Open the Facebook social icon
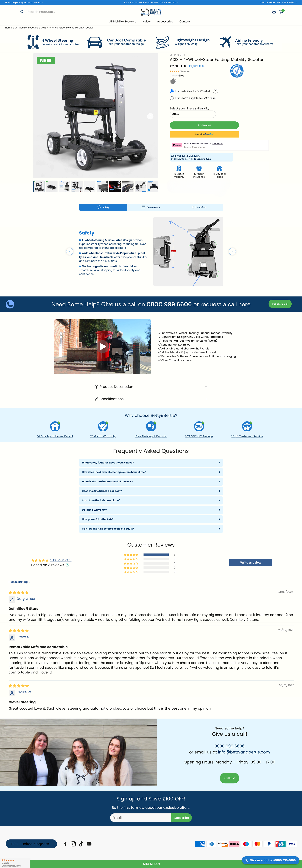Image resolution: width=302 pixels, height=868 pixels. [x=65, y=844]
